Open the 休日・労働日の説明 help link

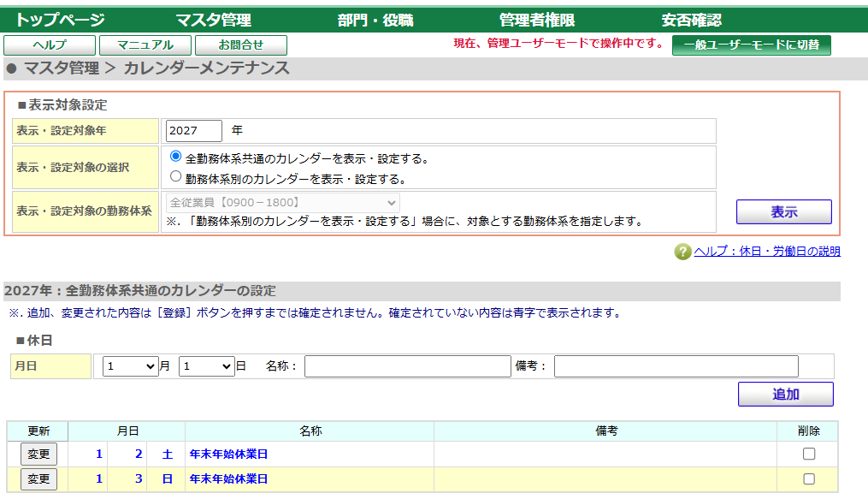pos(767,251)
